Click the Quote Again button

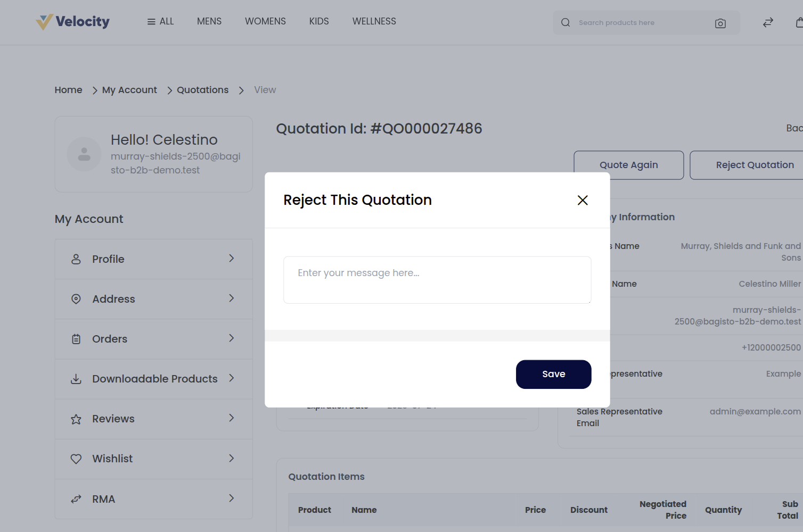(x=629, y=165)
